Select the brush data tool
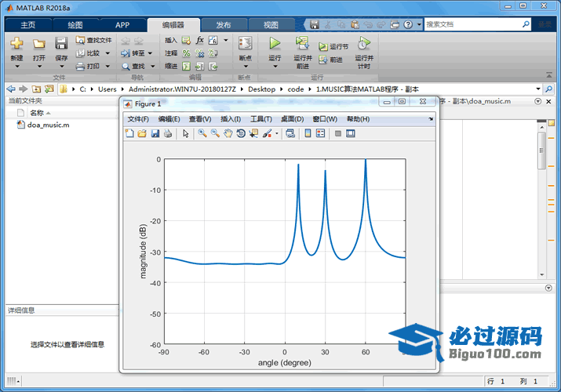 (x=267, y=133)
